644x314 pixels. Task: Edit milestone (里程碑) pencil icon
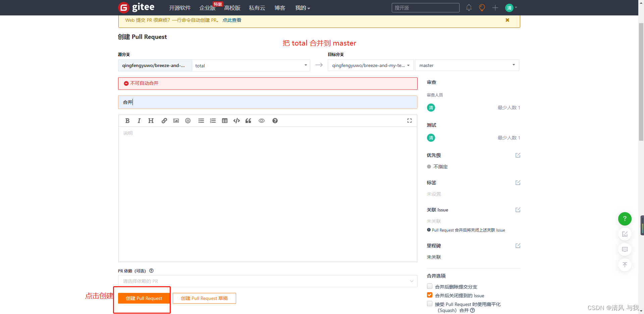pyautogui.click(x=518, y=246)
